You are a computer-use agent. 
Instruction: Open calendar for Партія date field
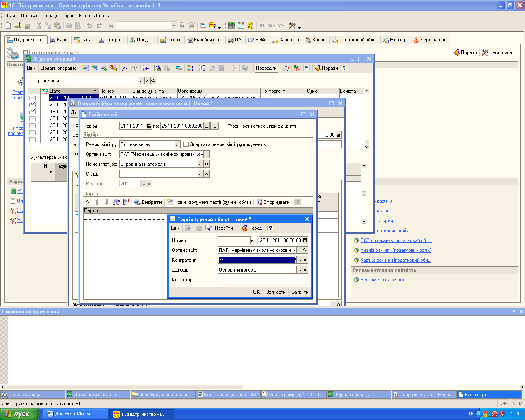click(x=305, y=240)
